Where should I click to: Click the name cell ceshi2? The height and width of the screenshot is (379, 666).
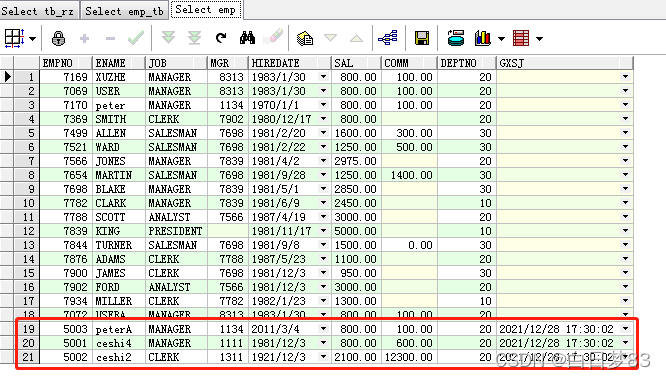pyautogui.click(x=119, y=357)
